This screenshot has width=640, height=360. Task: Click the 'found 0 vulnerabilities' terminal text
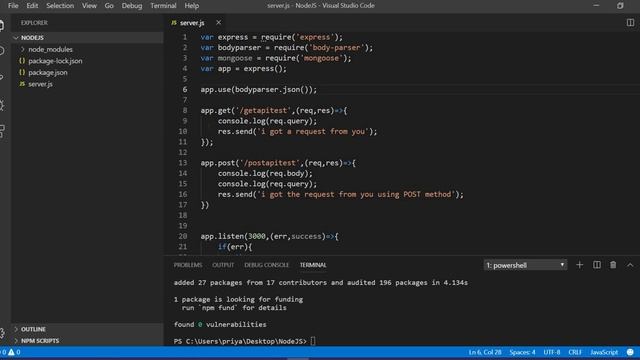[220, 324]
